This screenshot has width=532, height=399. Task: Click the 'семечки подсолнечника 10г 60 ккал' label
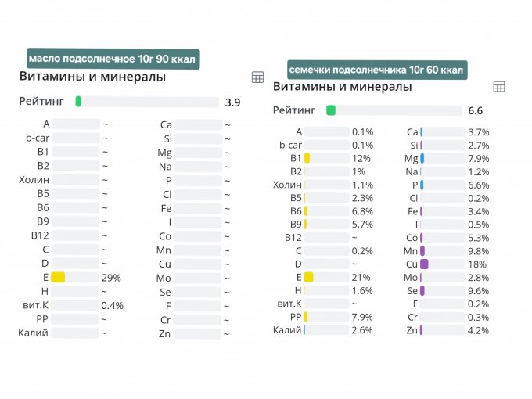pos(377,70)
